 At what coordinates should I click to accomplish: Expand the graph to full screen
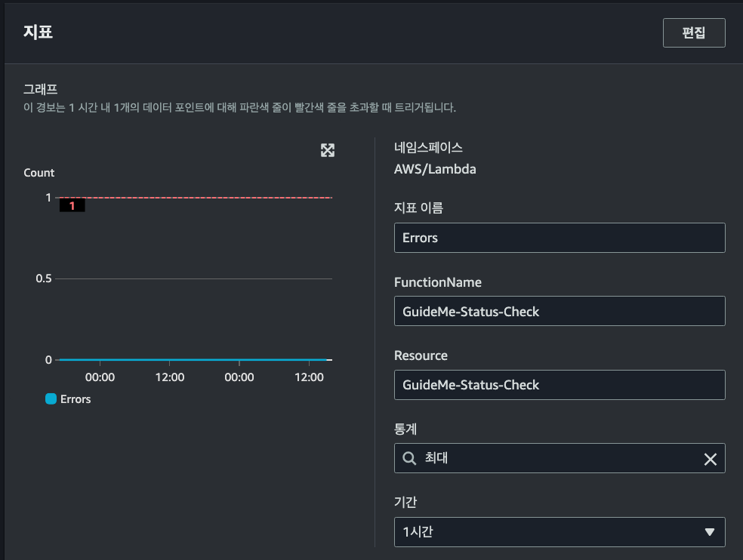[x=328, y=150]
